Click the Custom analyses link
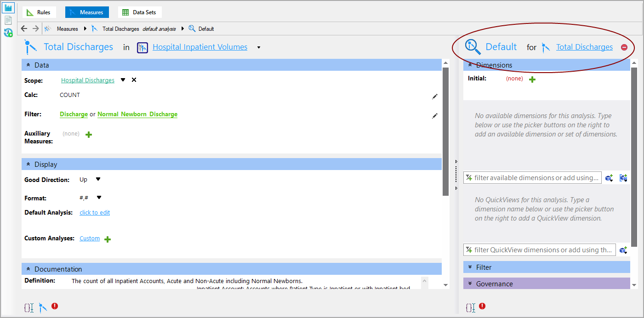644x318 pixels. [89, 238]
